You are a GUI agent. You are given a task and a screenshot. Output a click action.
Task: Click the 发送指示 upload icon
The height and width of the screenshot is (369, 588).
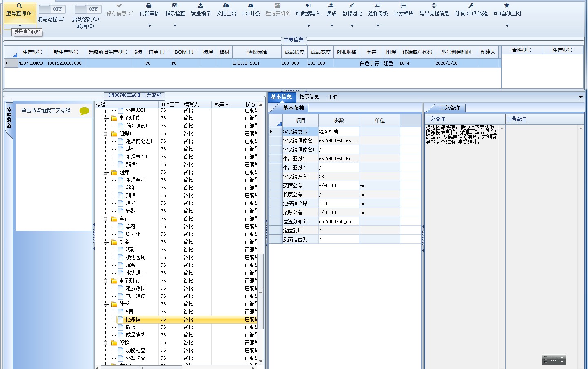tap(200, 6)
